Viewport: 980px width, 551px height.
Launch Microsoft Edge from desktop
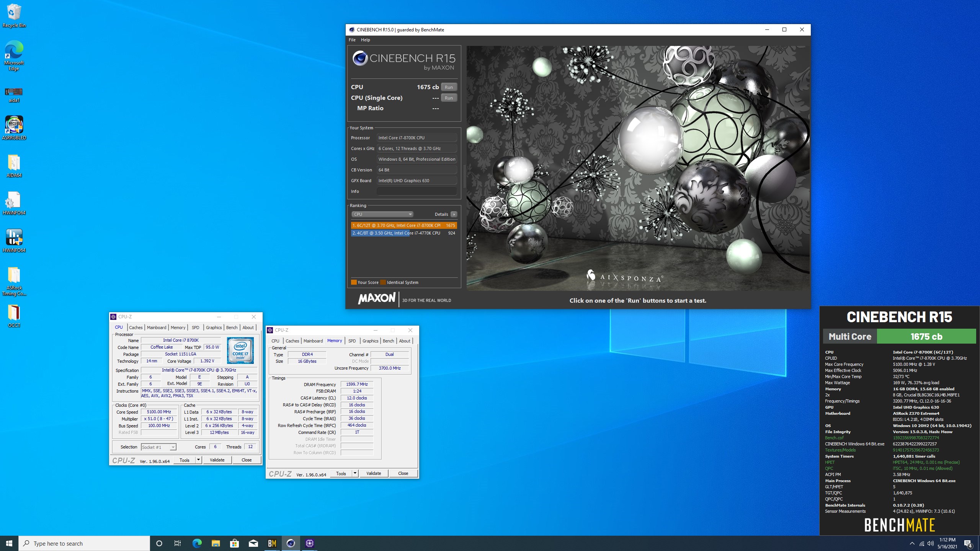pos(14,56)
